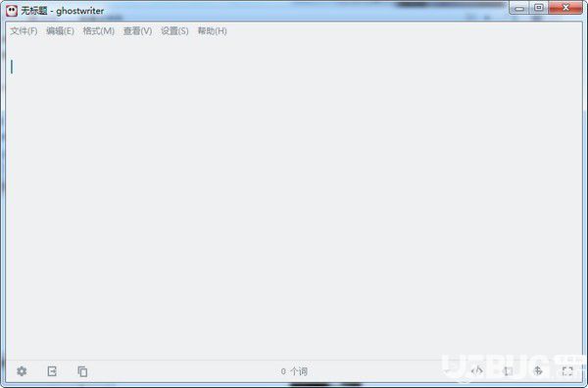
Task: Click the '0 个词' word count indicator
Action: coord(294,371)
